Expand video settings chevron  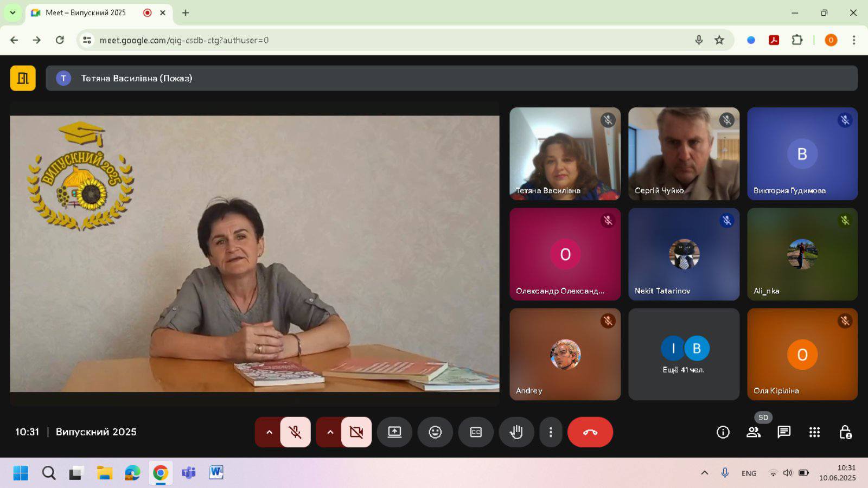point(330,432)
